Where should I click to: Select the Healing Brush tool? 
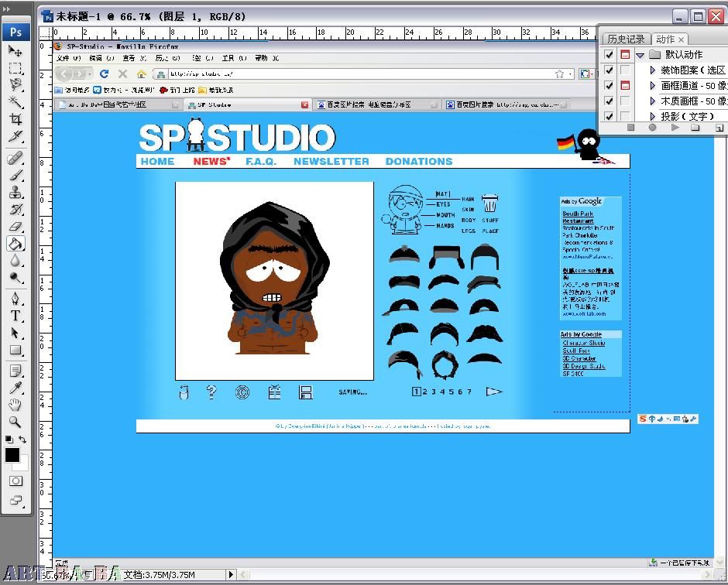[x=15, y=158]
